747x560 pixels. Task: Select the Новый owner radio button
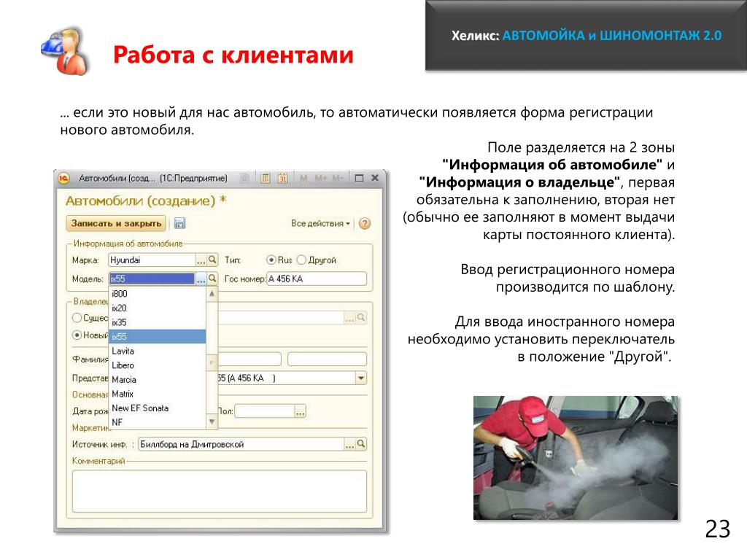tap(77, 335)
